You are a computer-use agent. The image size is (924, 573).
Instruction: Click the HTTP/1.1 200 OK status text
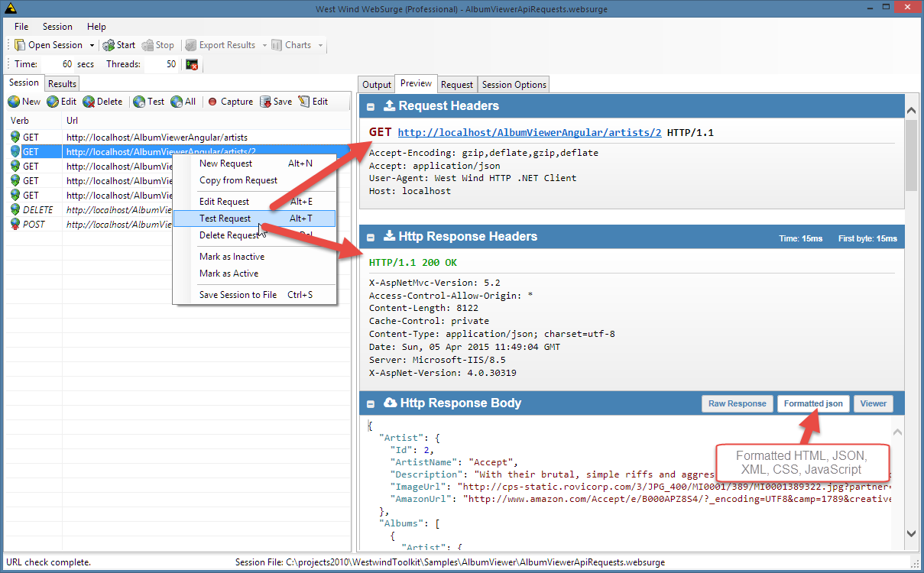(x=413, y=262)
